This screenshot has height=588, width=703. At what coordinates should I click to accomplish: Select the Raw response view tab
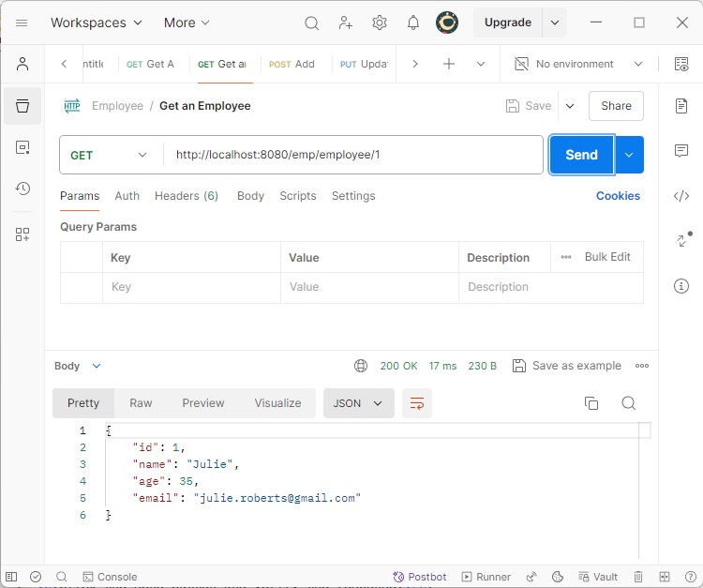pos(141,403)
